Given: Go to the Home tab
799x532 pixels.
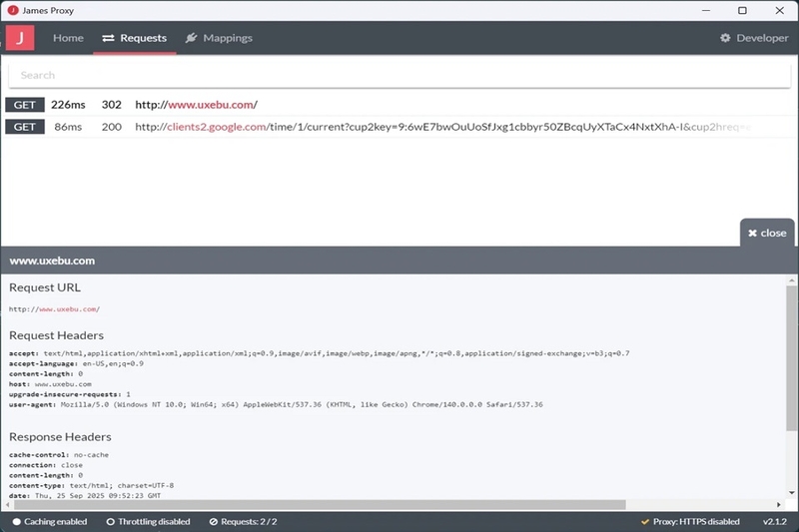Looking at the screenshot, I should (68, 38).
